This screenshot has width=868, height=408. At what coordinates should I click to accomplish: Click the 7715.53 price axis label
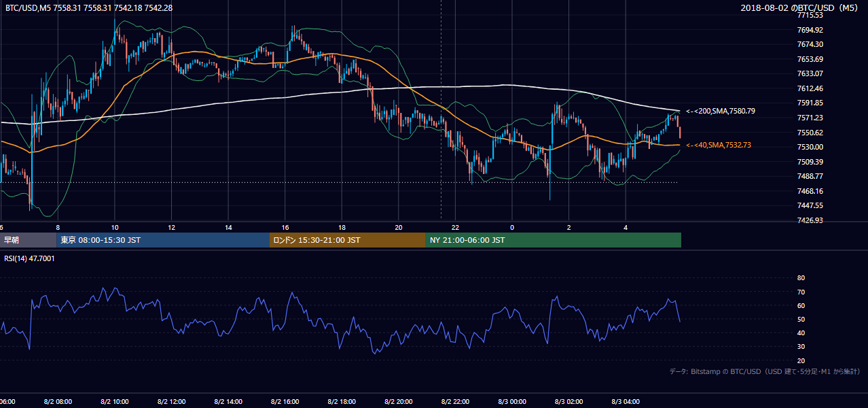(x=810, y=15)
